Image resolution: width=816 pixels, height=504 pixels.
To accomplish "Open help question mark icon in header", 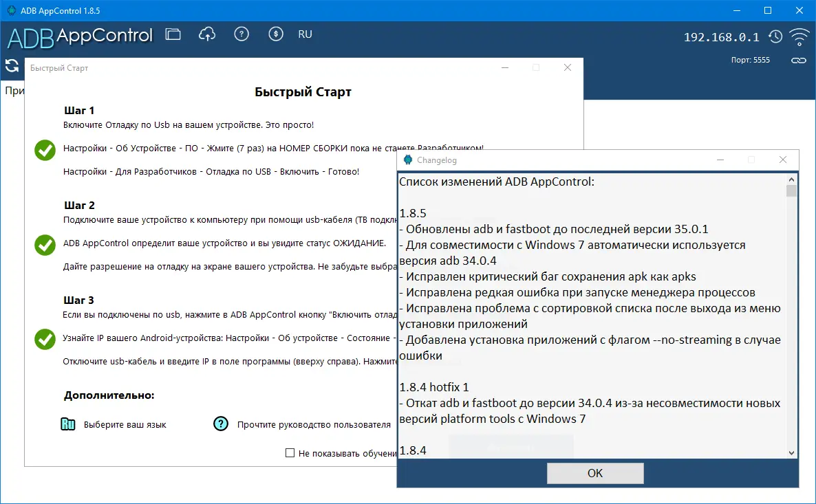I will pyautogui.click(x=241, y=34).
